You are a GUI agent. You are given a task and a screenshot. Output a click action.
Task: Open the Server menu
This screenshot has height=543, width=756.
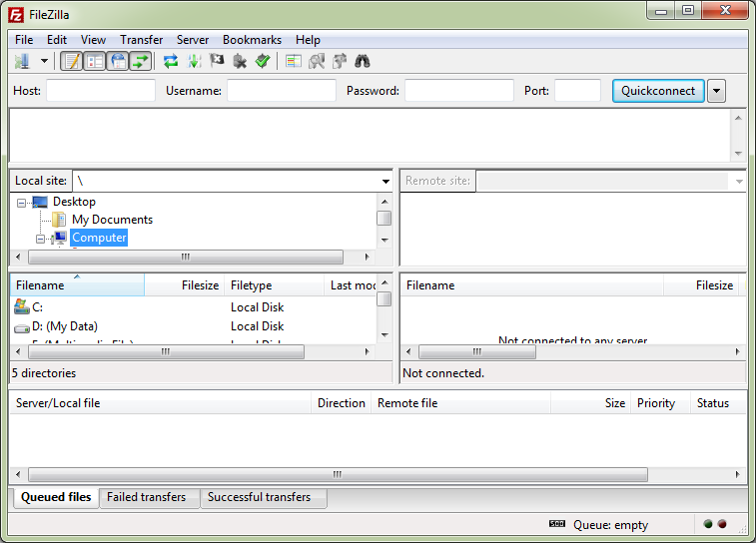(x=193, y=40)
